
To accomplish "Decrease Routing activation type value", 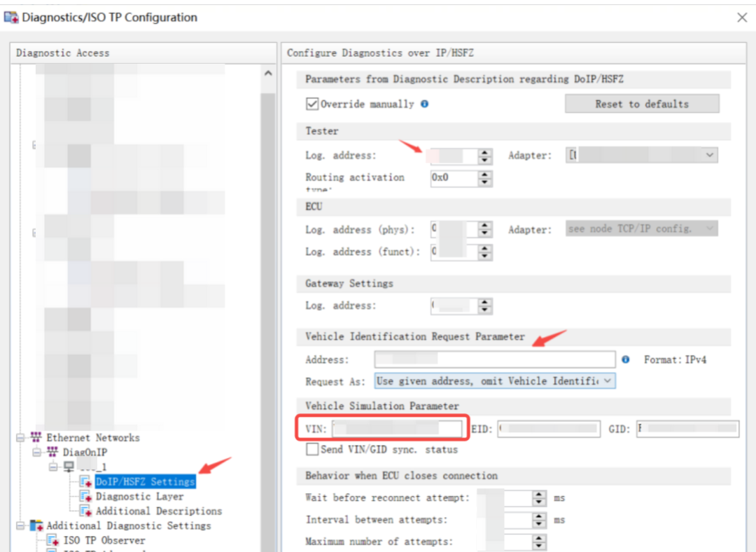I will click(x=485, y=182).
